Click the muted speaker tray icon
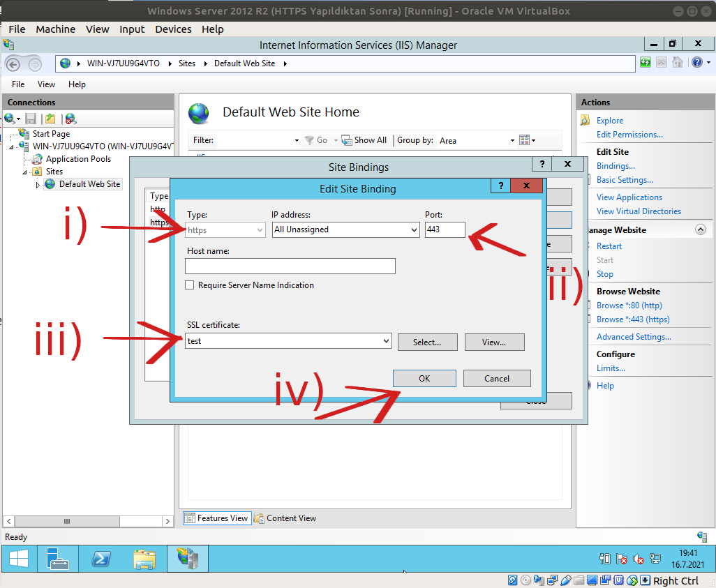The height and width of the screenshot is (588, 716). tap(639, 559)
